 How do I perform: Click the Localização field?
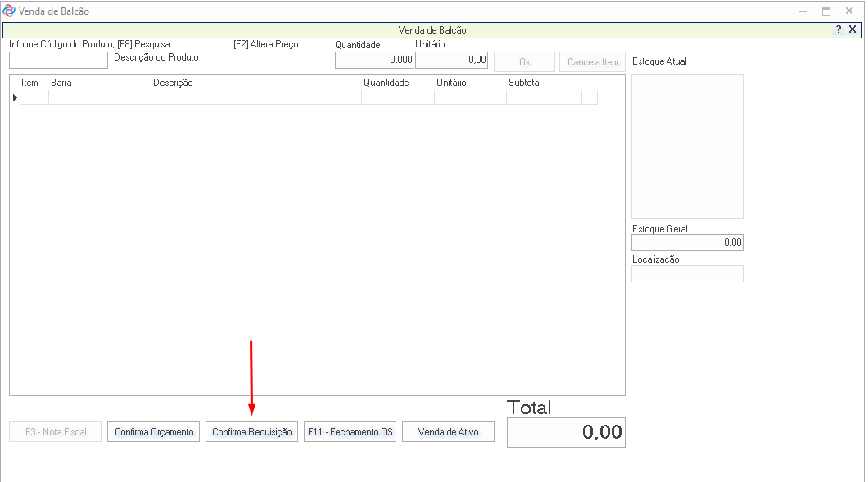[687, 273]
